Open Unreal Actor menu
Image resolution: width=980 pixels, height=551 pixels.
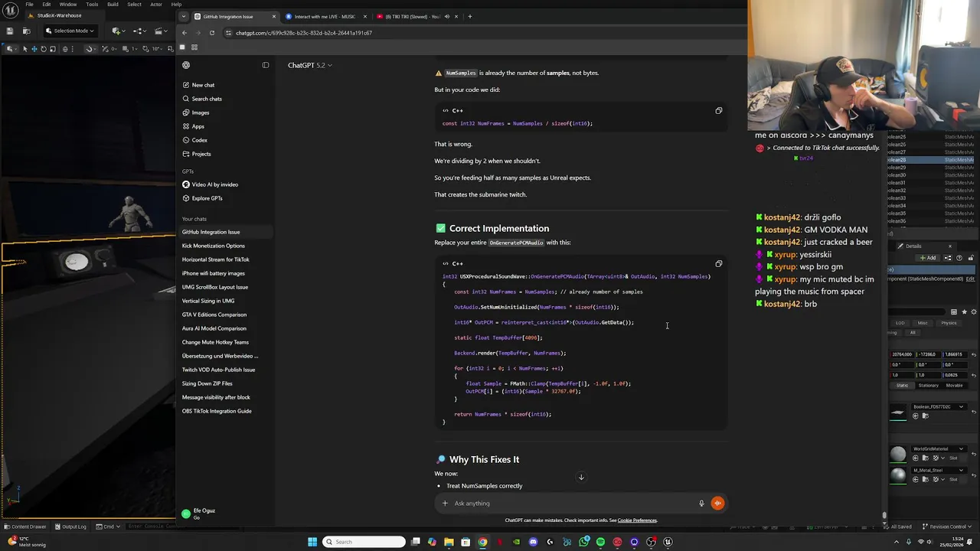(x=156, y=4)
